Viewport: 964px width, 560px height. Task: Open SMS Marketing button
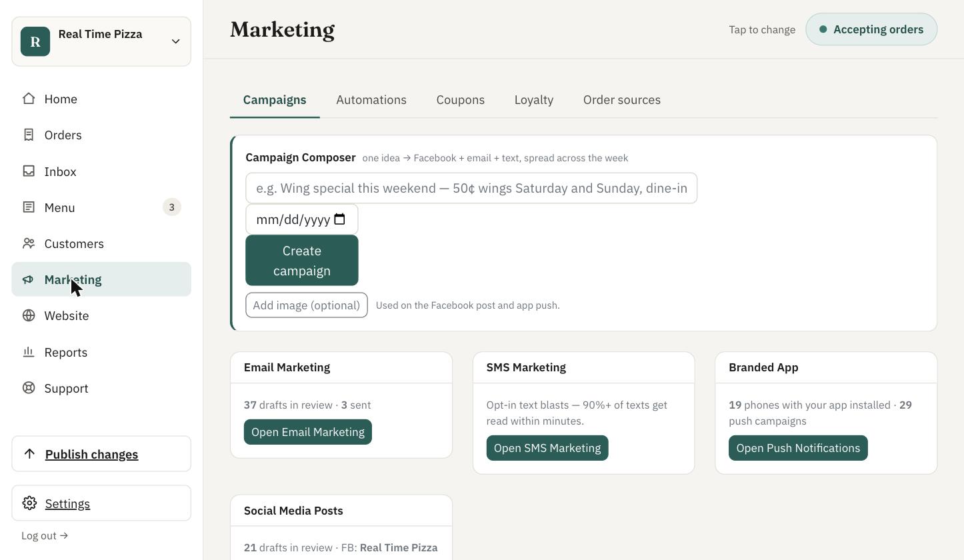(547, 448)
